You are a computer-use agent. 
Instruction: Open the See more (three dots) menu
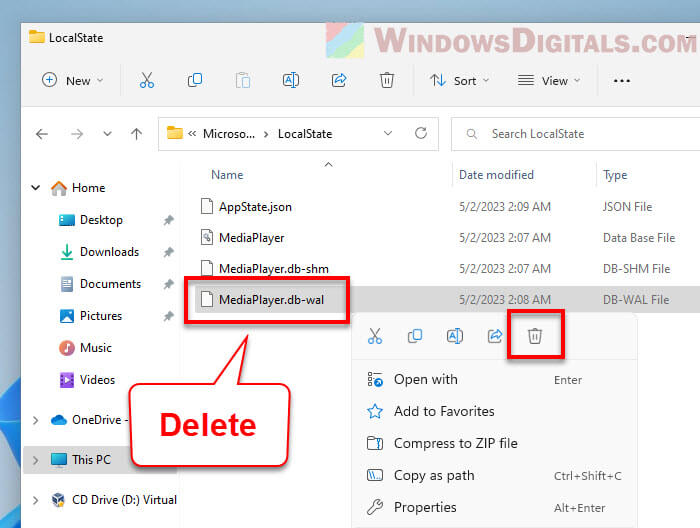coord(621,81)
